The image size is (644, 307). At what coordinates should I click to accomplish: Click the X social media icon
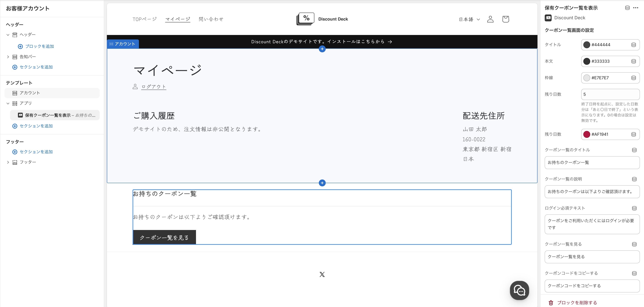tap(322, 275)
